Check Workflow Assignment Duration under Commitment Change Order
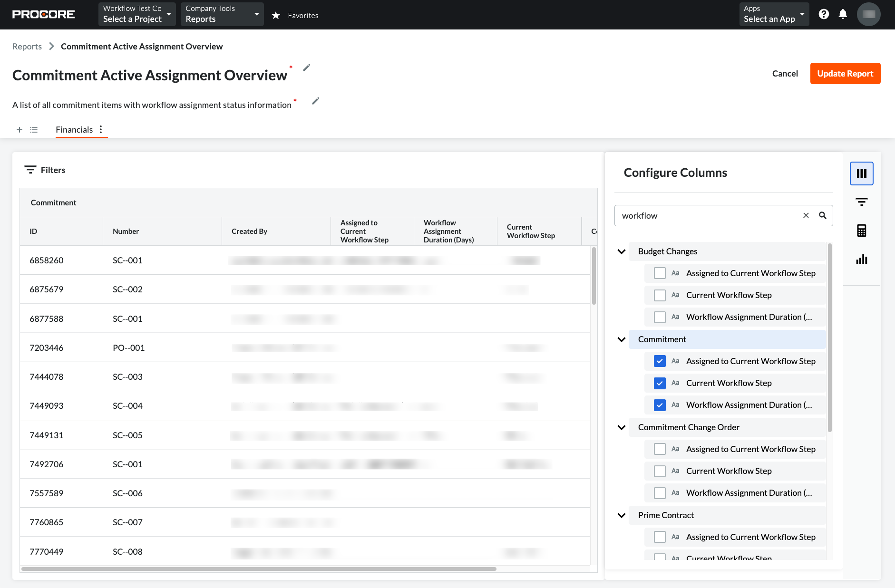The height and width of the screenshot is (588, 895). pyautogui.click(x=660, y=492)
